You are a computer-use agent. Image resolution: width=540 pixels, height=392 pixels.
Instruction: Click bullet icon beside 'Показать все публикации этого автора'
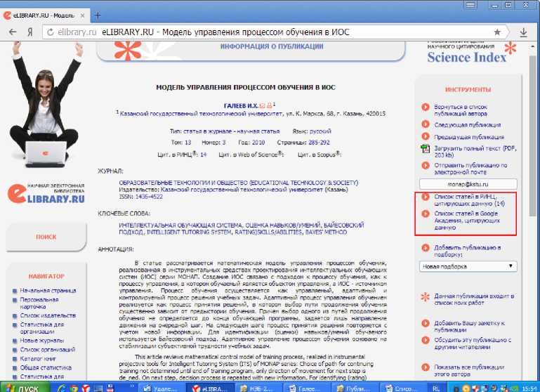pyautogui.click(x=426, y=367)
